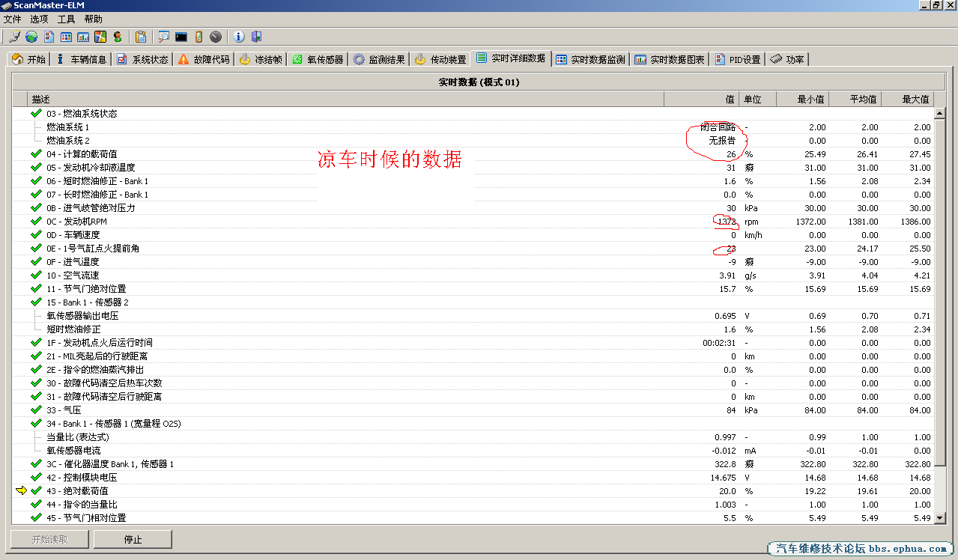Toggle the green check for 10 - 空气流速

tap(36, 275)
